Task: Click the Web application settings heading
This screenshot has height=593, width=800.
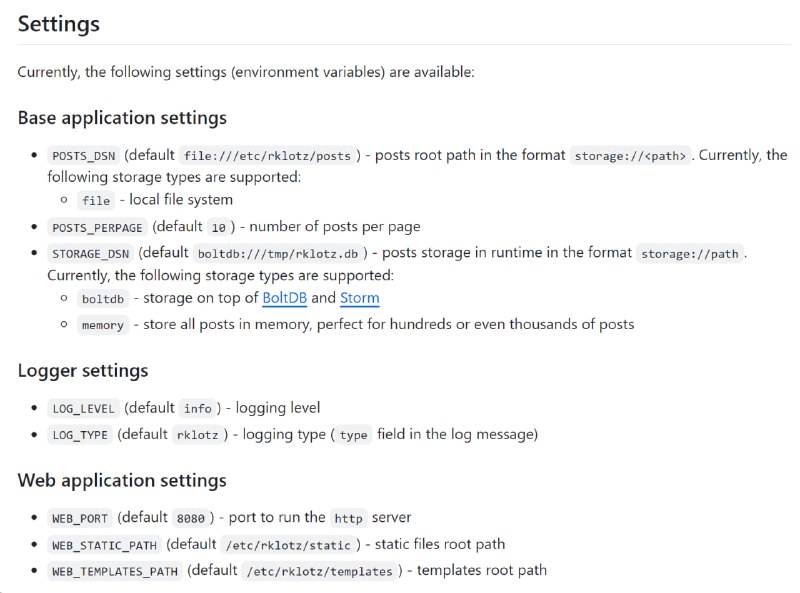Action: [x=122, y=480]
